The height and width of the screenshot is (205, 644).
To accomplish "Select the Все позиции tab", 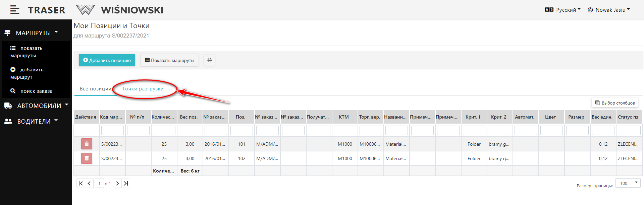I will pyautogui.click(x=95, y=89).
